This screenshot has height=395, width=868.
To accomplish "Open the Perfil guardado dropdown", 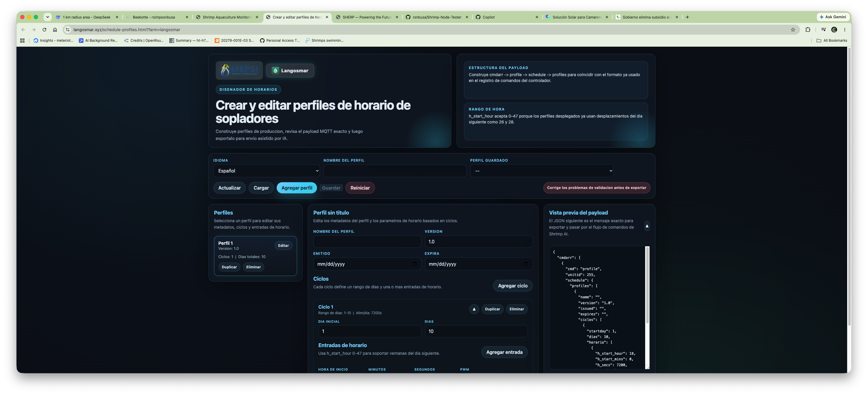I will (x=542, y=171).
